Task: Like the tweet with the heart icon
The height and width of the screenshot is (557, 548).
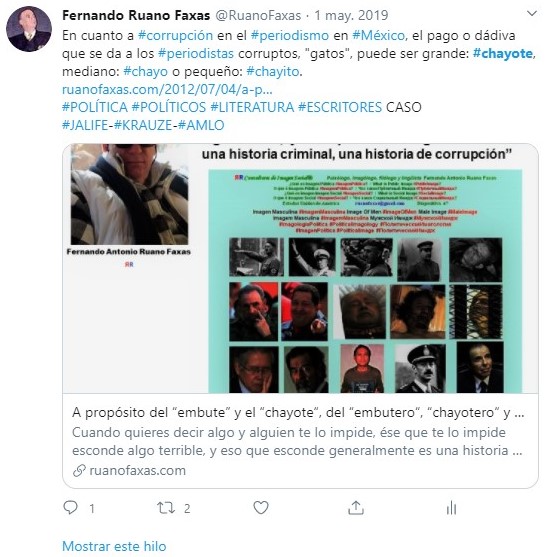Action: pyautogui.click(x=261, y=508)
